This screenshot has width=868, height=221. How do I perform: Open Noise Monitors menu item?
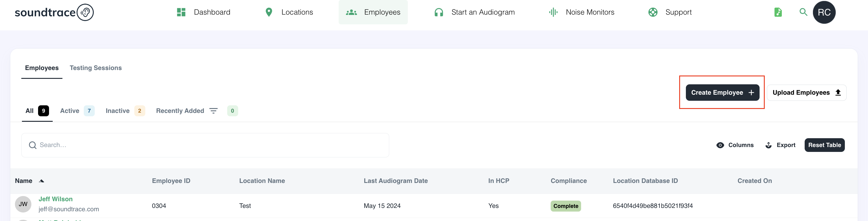[x=582, y=12]
